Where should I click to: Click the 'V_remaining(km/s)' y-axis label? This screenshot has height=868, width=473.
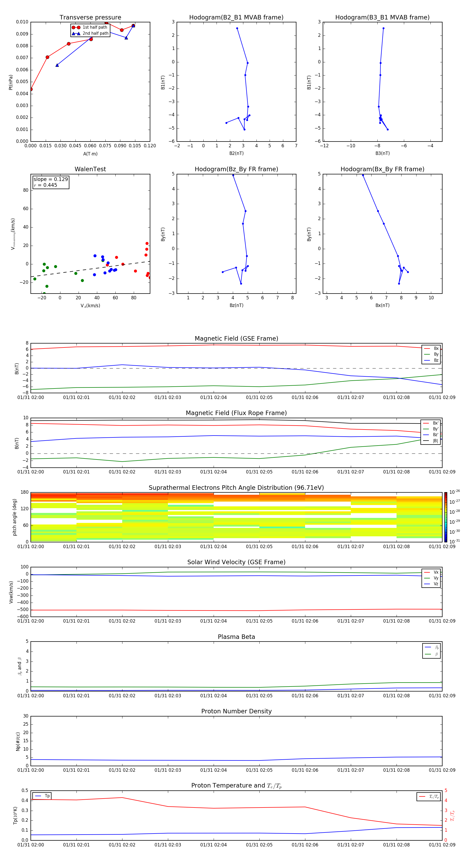coord(13,234)
